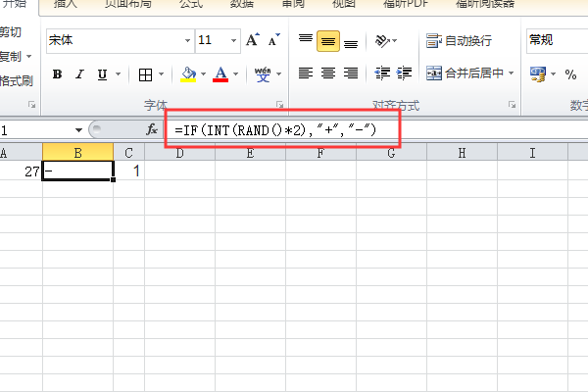Click the 格式刷 format painter button
Image resolution: width=588 pixels, height=392 pixels.
pos(17,81)
